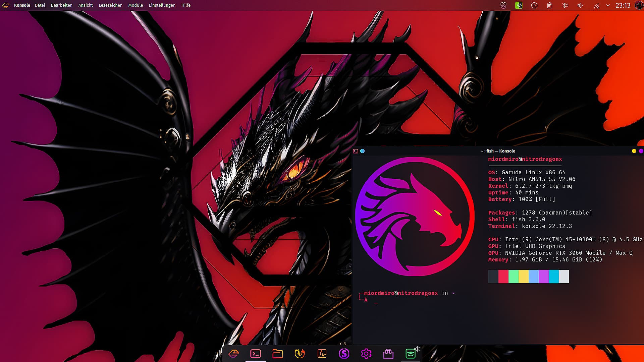Open the Konsole terminal dock icon

tap(256, 354)
